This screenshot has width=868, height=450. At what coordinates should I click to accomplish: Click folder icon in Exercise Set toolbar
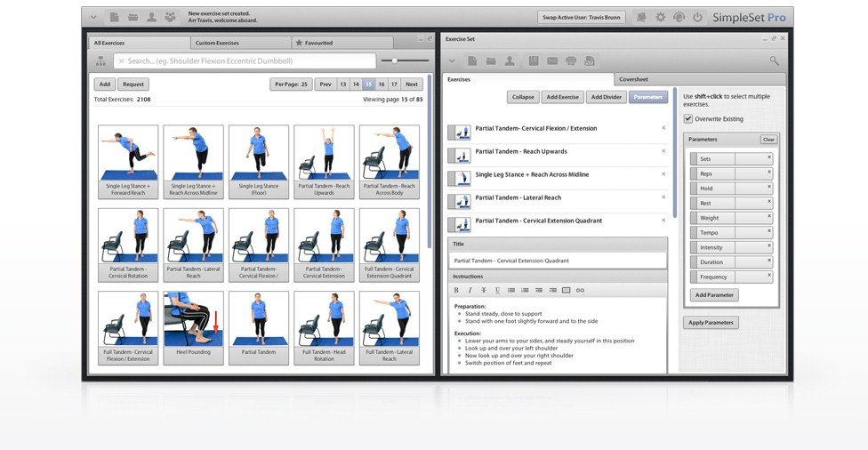(491, 60)
